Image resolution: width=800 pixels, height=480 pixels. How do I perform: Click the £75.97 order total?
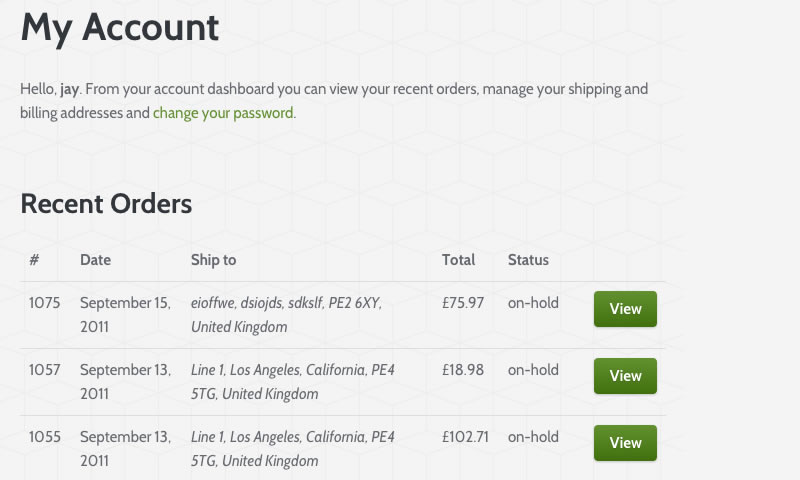click(463, 302)
